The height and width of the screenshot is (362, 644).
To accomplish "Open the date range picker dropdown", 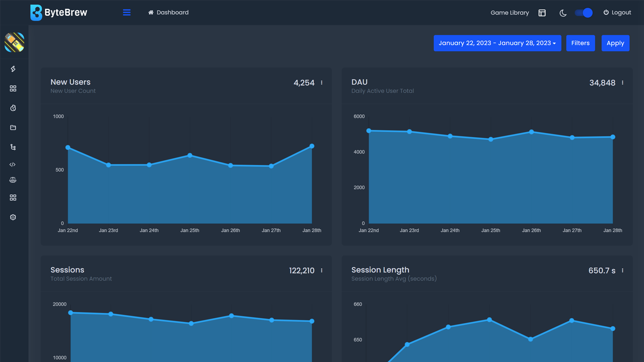I will click(x=497, y=43).
